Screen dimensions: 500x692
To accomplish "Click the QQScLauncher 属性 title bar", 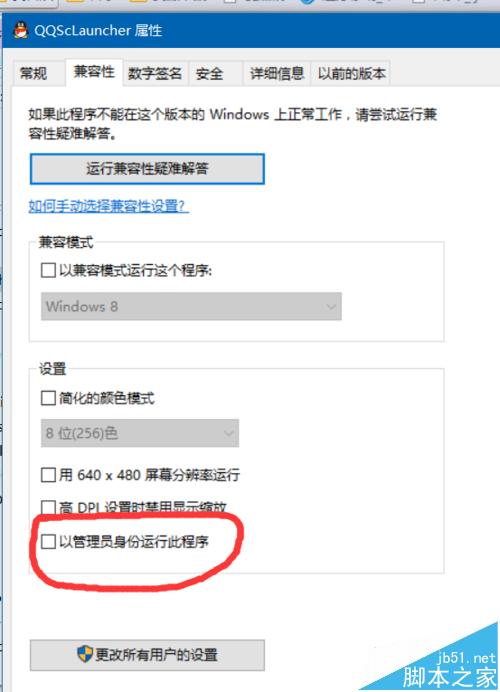I will point(251,30).
